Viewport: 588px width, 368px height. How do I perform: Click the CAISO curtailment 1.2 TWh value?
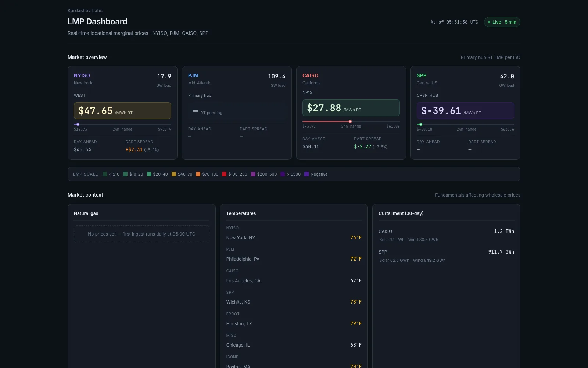[x=504, y=231]
